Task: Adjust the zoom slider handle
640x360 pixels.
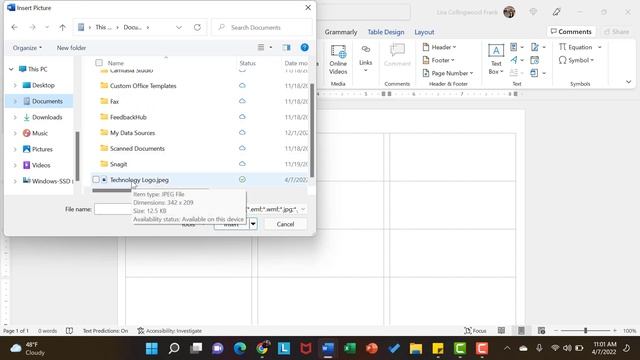Action: [x=585, y=331]
